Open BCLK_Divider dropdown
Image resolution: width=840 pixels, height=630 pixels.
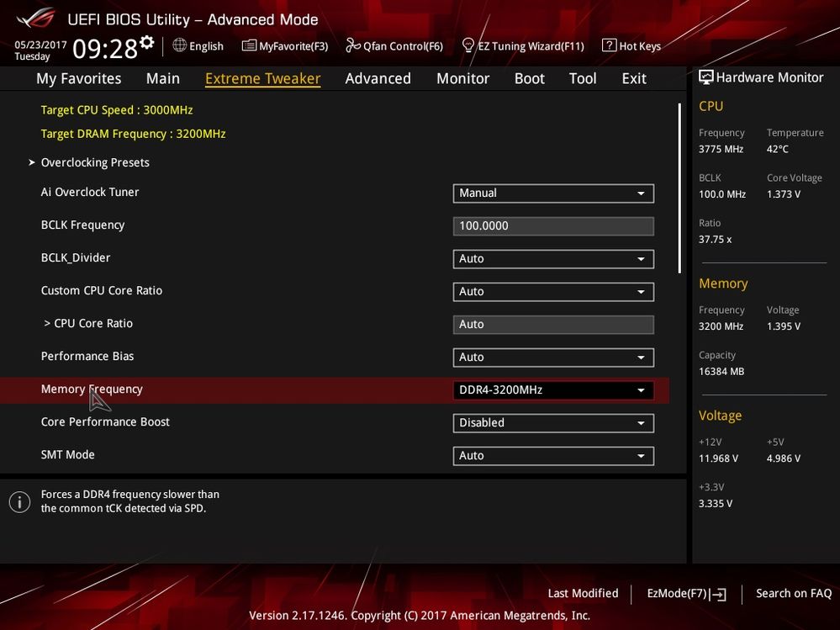(x=553, y=259)
